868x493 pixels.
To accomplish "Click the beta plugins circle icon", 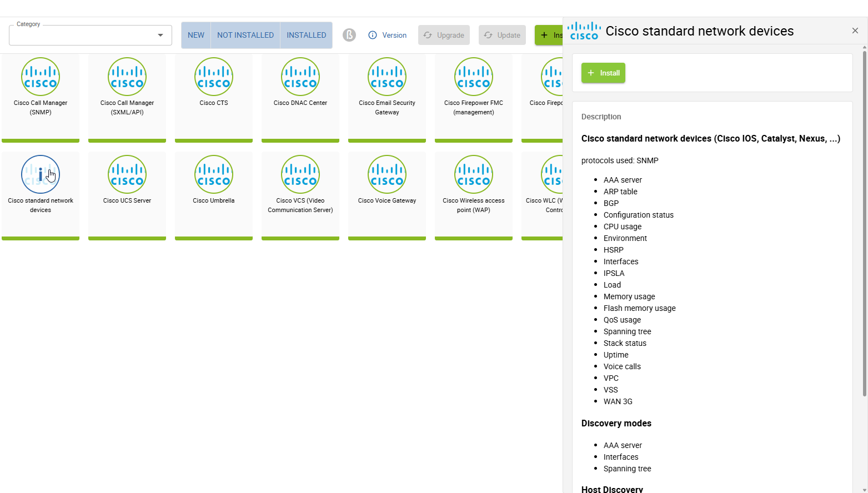I will click(349, 35).
